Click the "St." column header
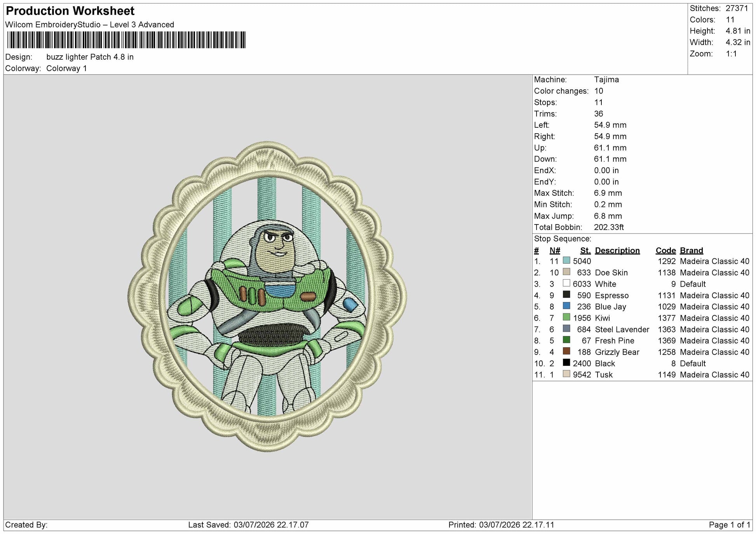The width and height of the screenshot is (756, 534). 585,250
